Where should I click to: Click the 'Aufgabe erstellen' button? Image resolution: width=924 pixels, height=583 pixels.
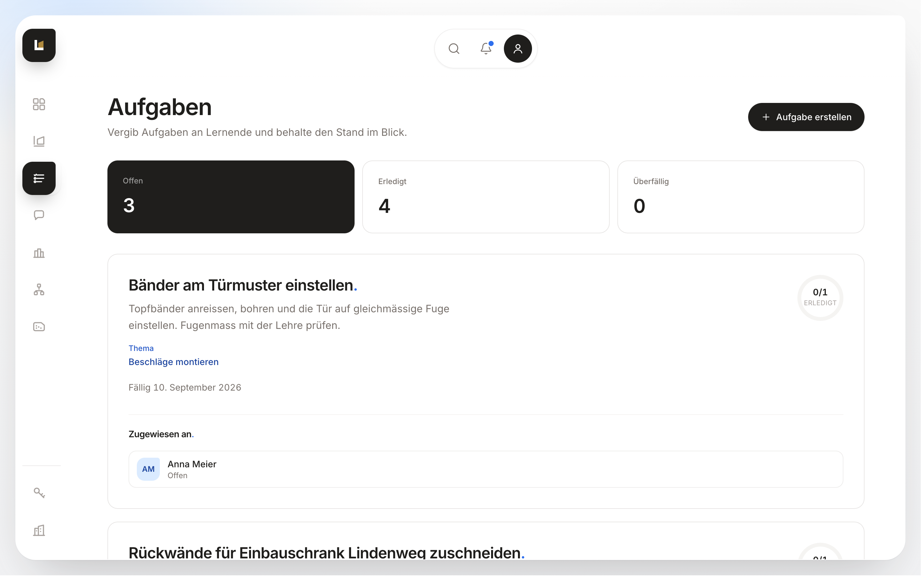point(806,117)
